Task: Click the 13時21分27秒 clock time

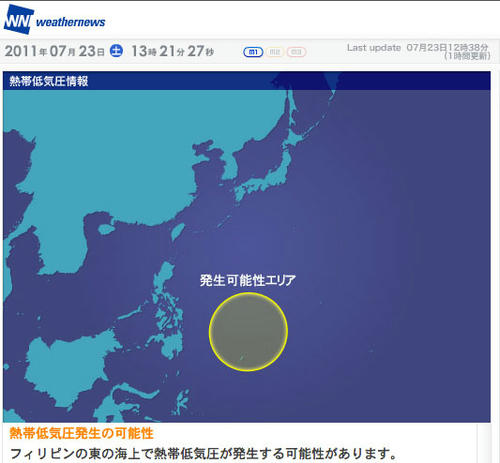Action: [172, 51]
